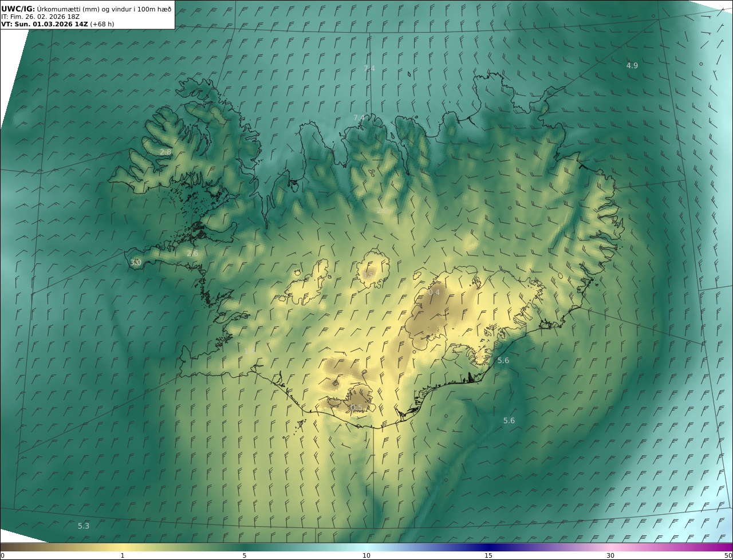Viewport: 733px width, 560px height.
Task: Select the colorbar tick label "30"
Action: (x=610, y=555)
